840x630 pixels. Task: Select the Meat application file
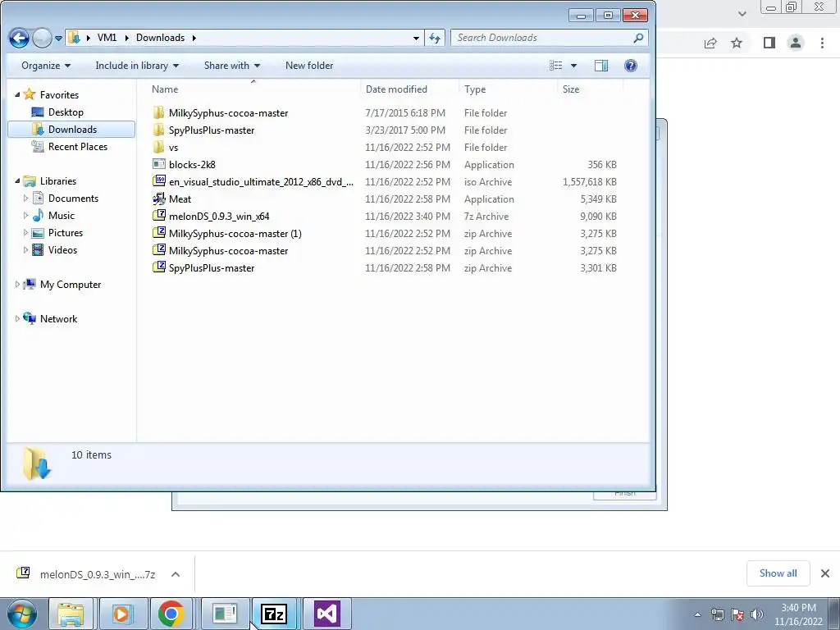(x=180, y=199)
